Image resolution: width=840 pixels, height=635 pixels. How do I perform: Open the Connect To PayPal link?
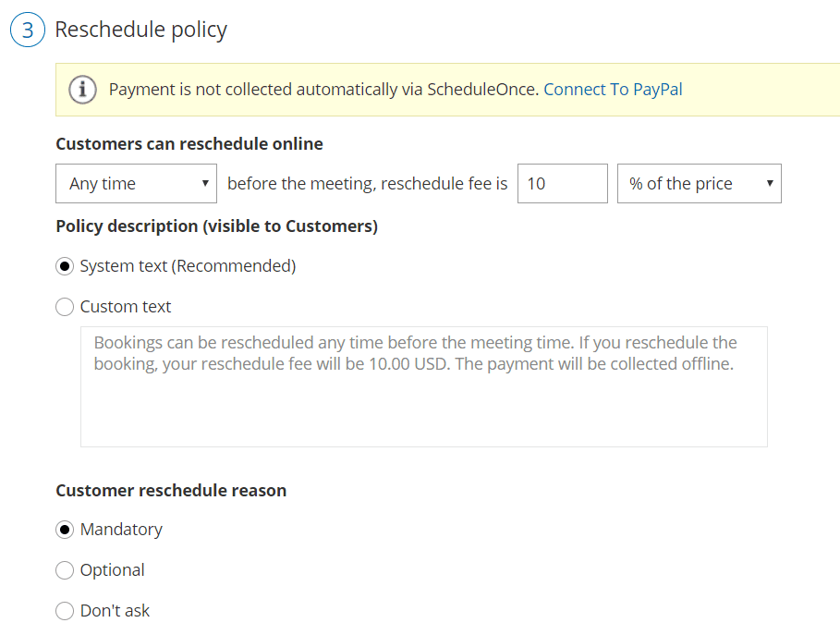pos(613,90)
